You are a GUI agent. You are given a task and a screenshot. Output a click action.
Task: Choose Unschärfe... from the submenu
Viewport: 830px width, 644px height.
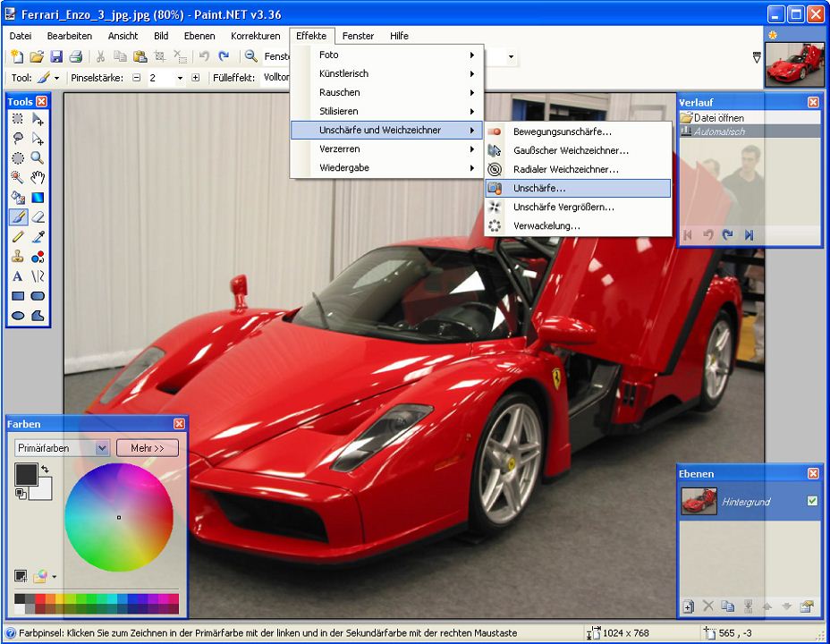click(x=578, y=188)
